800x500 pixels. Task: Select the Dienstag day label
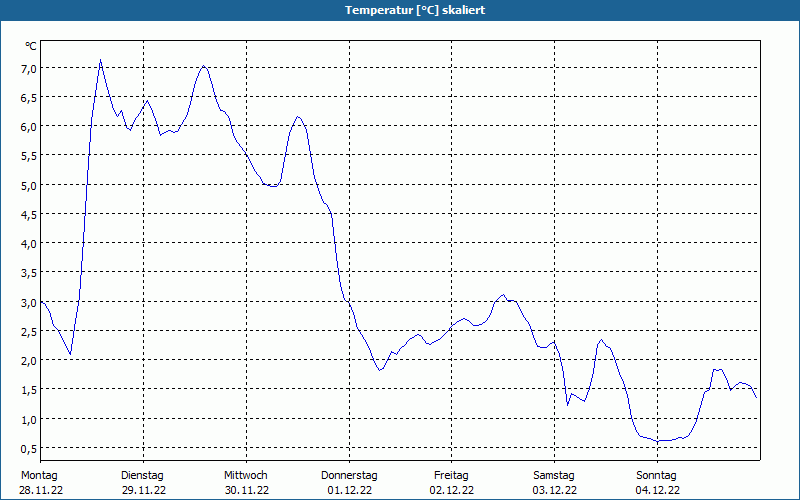[142, 476]
